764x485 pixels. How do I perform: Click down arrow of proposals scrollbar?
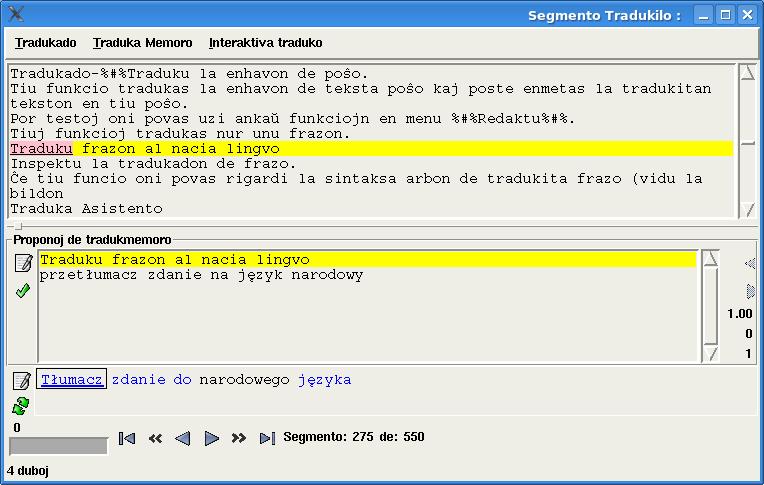point(711,353)
